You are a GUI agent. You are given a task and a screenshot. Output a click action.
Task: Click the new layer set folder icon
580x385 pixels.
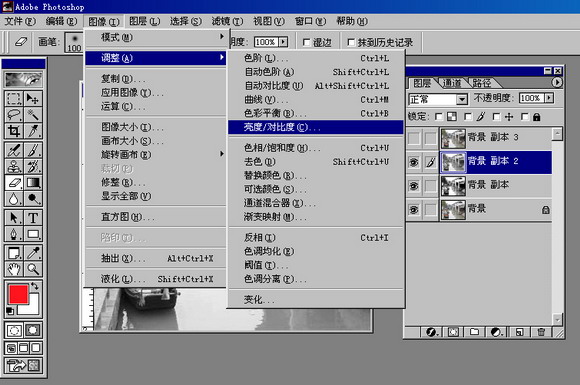tap(474, 332)
